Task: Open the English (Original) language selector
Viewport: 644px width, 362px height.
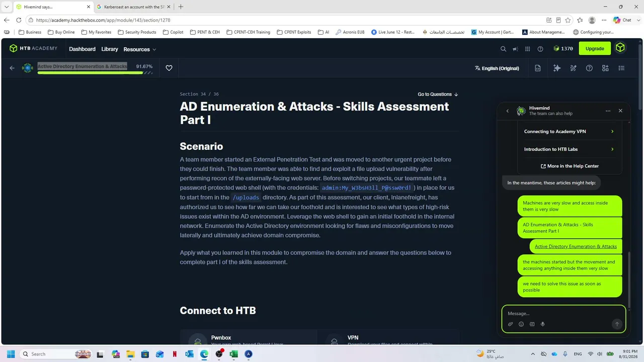Action: [497, 68]
